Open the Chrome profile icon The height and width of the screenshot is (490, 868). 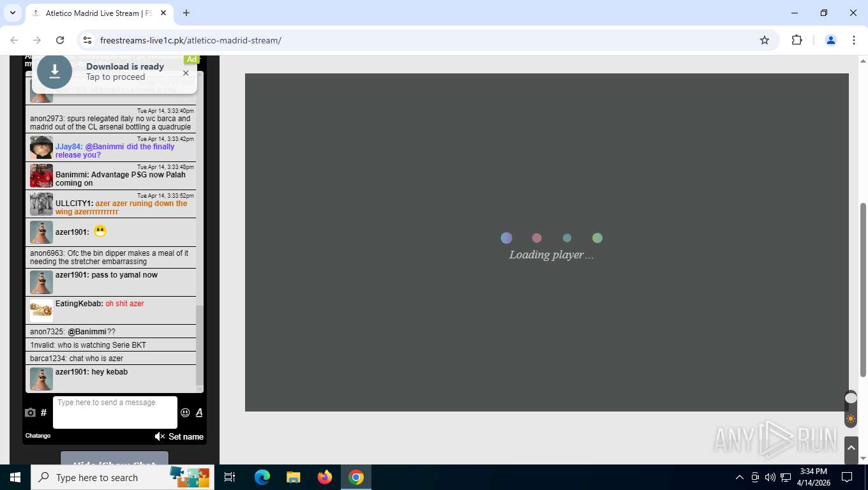click(831, 40)
